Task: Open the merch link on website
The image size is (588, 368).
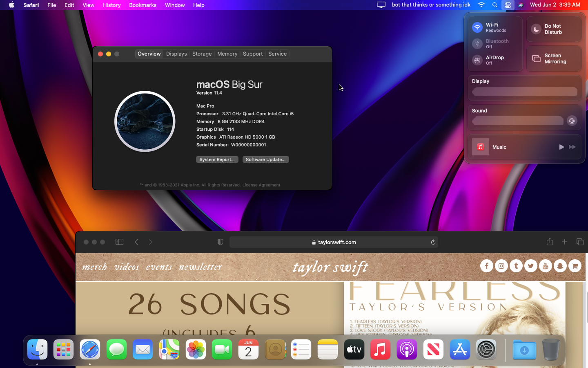Action: tap(94, 267)
